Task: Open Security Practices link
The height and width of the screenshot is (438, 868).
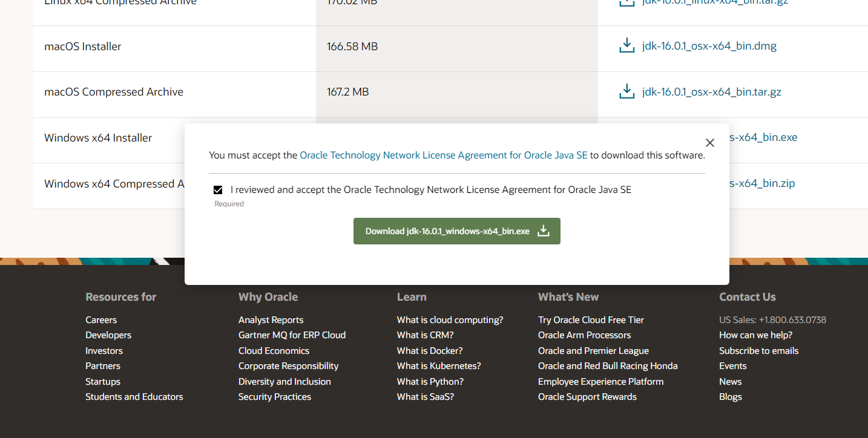Action: point(275,397)
